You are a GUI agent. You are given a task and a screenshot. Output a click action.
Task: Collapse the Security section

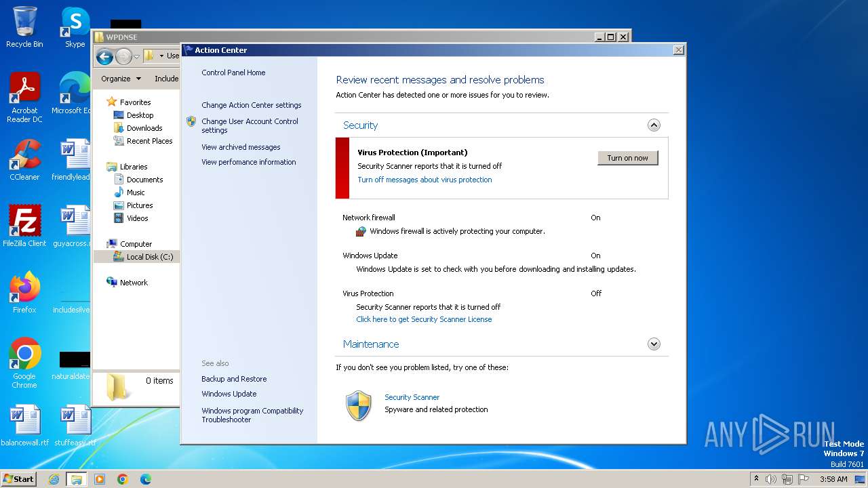[x=654, y=125]
